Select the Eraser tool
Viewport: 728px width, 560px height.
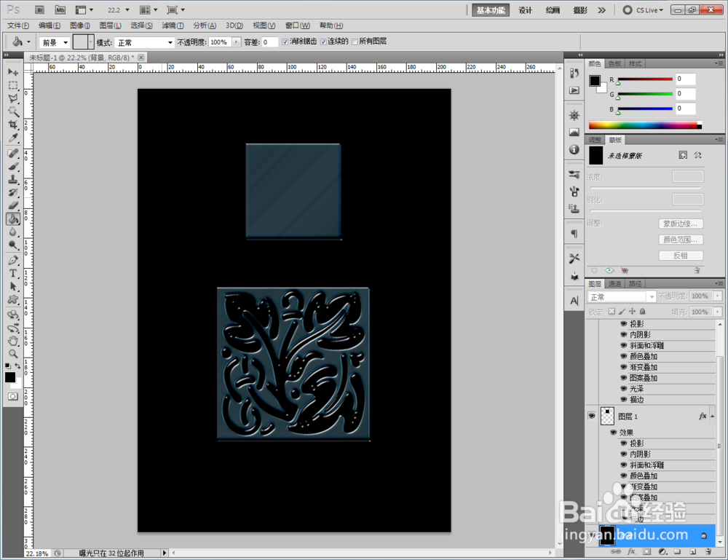click(13, 205)
